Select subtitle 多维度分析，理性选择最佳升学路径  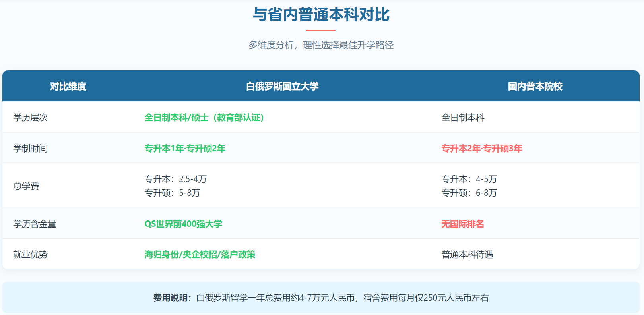(321, 45)
